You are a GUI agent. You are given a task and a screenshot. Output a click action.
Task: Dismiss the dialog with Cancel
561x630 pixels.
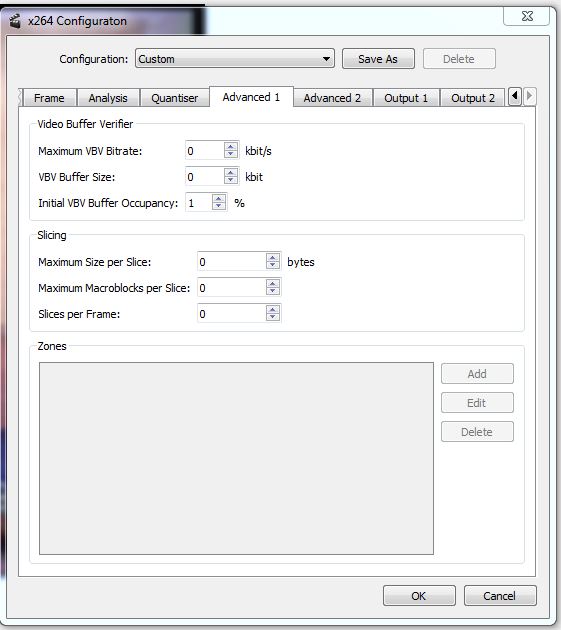pyautogui.click(x=500, y=595)
